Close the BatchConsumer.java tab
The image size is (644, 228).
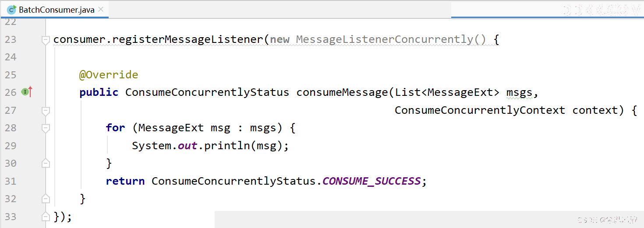pos(101,10)
